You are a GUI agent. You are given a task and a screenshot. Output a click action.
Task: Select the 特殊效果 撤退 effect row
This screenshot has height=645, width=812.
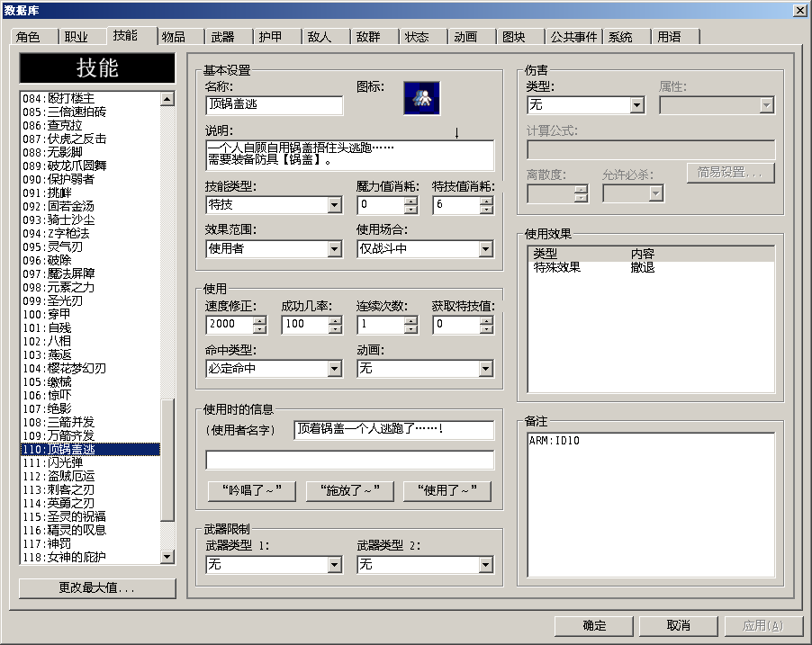(x=651, y=268)
